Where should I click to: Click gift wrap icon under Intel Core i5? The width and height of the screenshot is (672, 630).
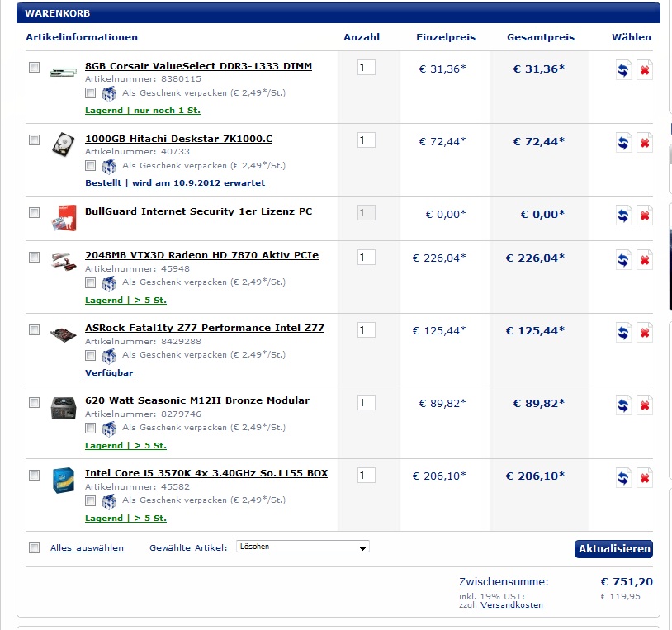(109, 501)
